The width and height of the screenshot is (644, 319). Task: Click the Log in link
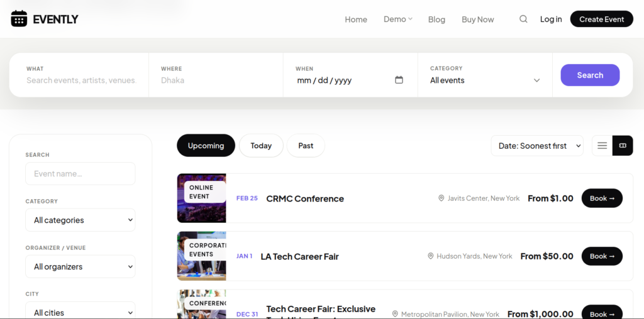[x=551, y=19]
